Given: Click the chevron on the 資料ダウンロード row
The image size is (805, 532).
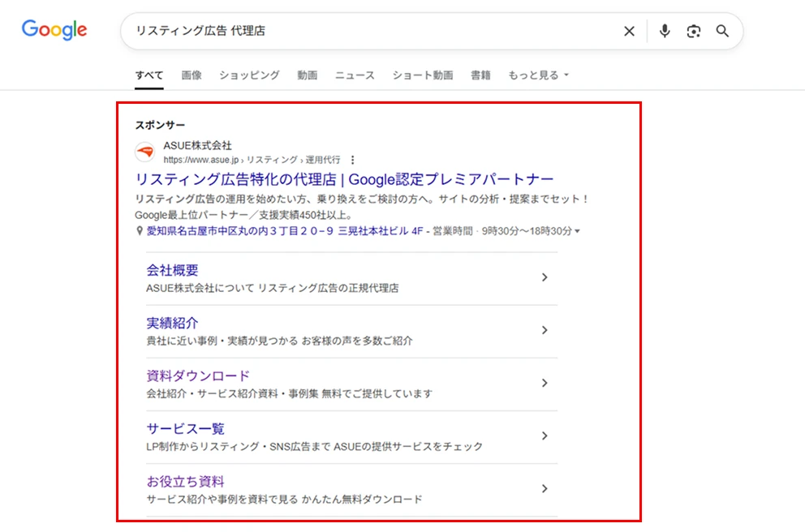Looking at the screenshot, I should click(x=545, y=384).
